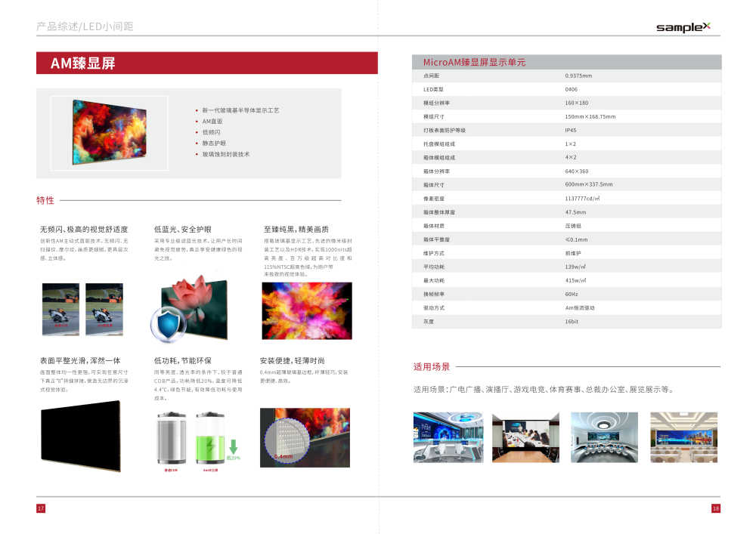Click the green down arrow beside the battery
This screenshot has height=534, width=756.
(234, 446)
